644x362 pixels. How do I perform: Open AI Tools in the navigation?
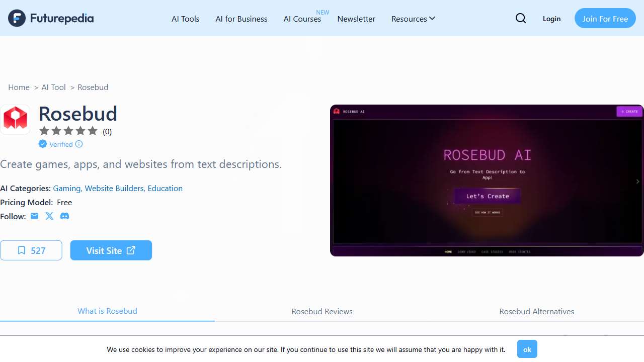pos(186,19)
